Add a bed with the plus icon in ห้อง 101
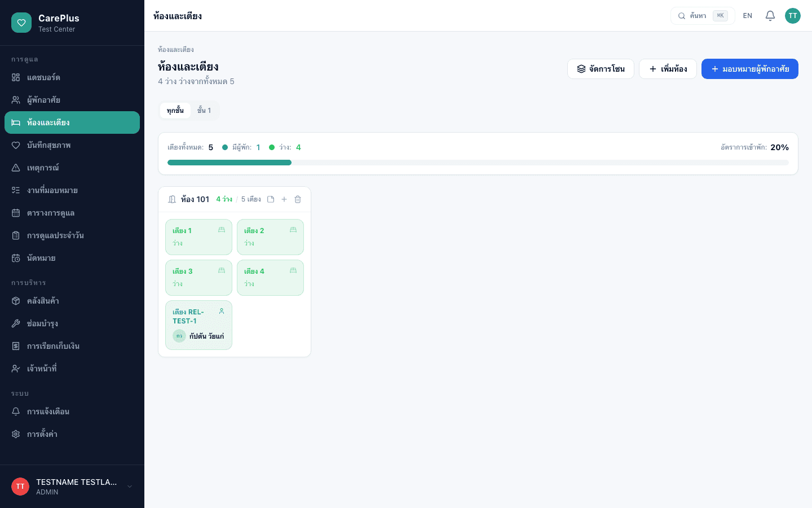812x508 pixels. pyautogui.click(x=284, y=199)
